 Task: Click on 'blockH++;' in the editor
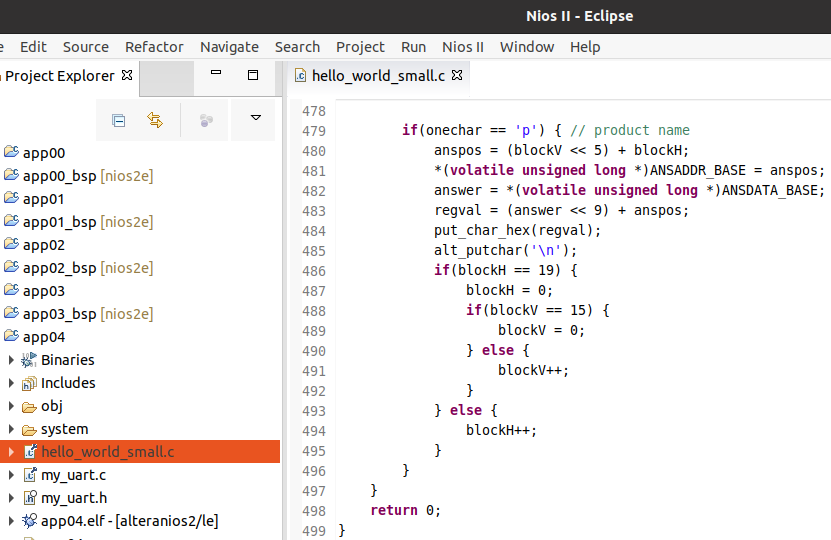tap(501, 430)
